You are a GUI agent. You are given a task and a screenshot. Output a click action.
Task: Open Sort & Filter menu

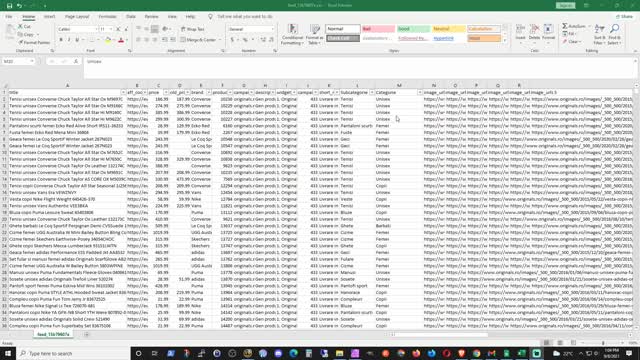(x=600, y=34)
